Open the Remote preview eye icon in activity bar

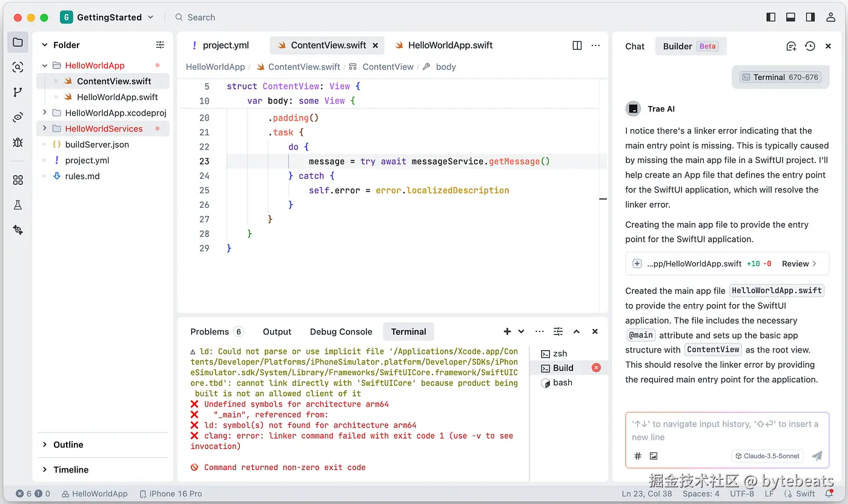[18, 117]
